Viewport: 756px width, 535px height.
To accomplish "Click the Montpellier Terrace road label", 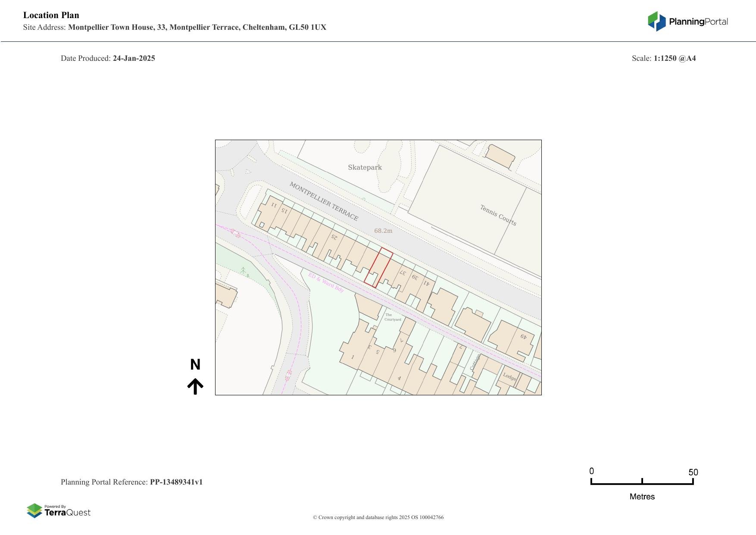I will point(323,201).
